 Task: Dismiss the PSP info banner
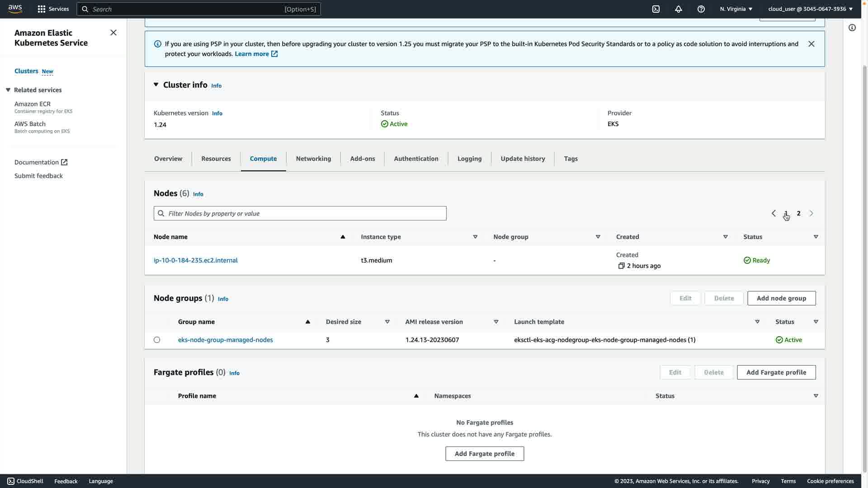[811, 44]
